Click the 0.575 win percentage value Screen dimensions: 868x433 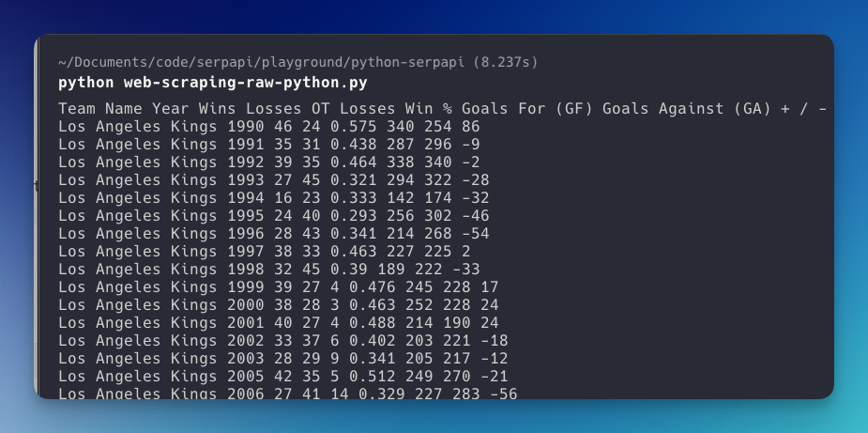click(x=353, y=127)
